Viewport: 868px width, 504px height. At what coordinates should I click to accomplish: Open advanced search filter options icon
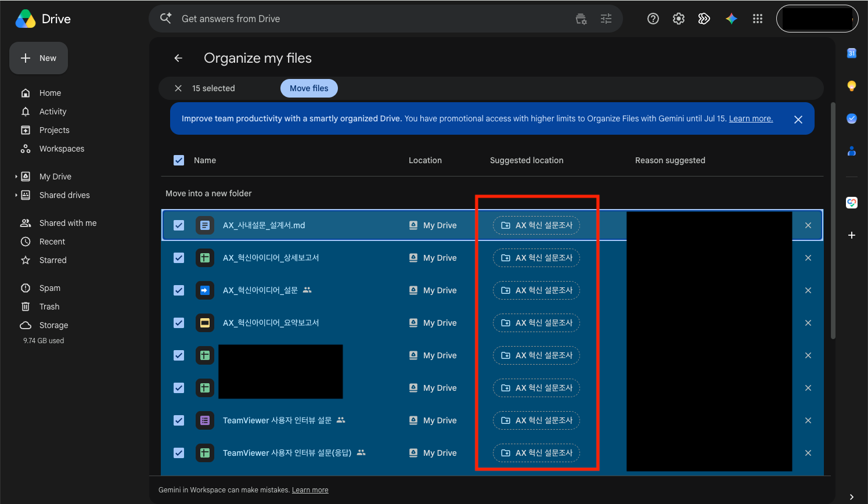click(x=606, y=19)
